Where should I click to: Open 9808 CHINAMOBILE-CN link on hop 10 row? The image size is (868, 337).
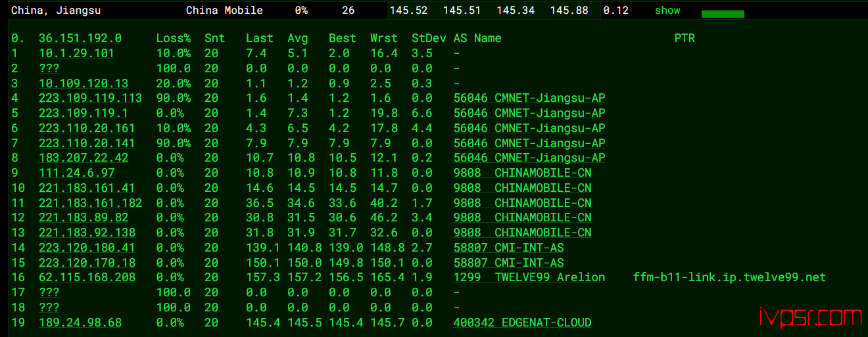click(523, 189)
